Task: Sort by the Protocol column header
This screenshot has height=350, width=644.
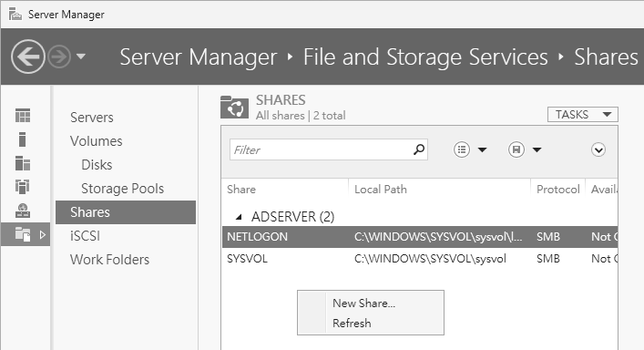Action: point(558,190)
